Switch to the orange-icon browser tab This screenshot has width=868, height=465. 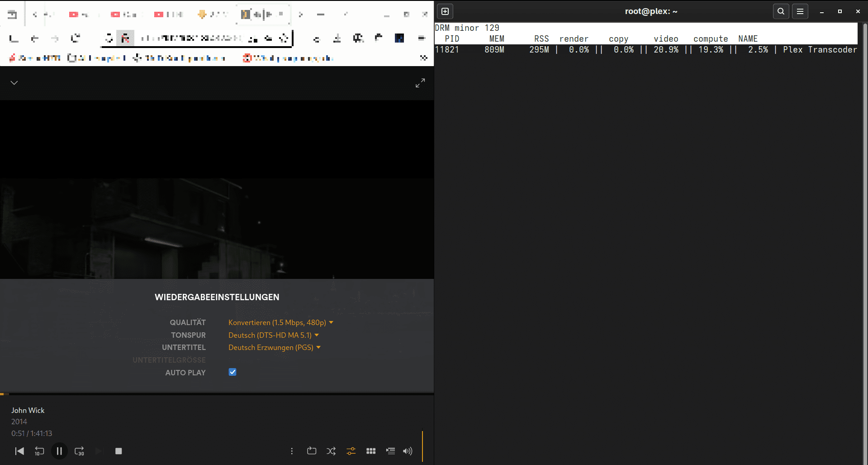pos(213,14)
